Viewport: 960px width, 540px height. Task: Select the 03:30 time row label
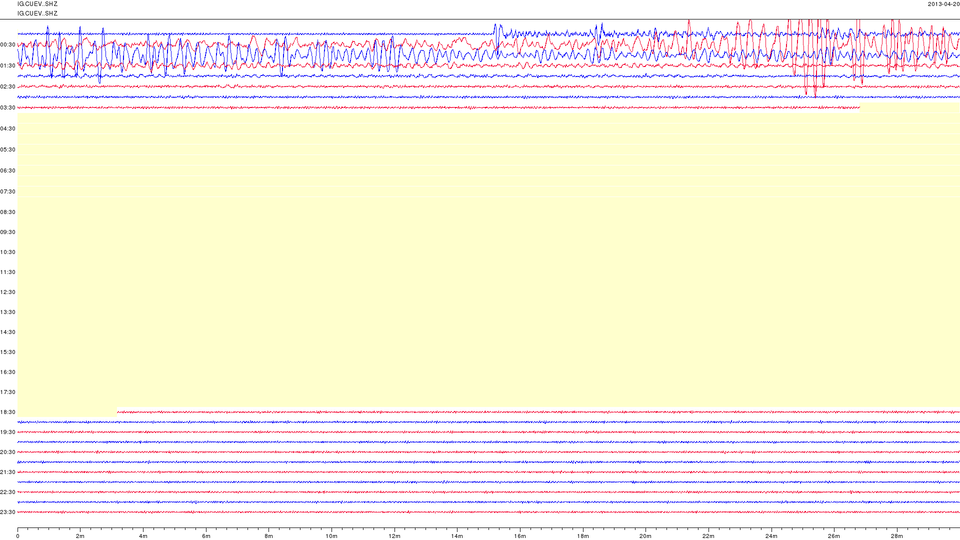pos(8,108)
